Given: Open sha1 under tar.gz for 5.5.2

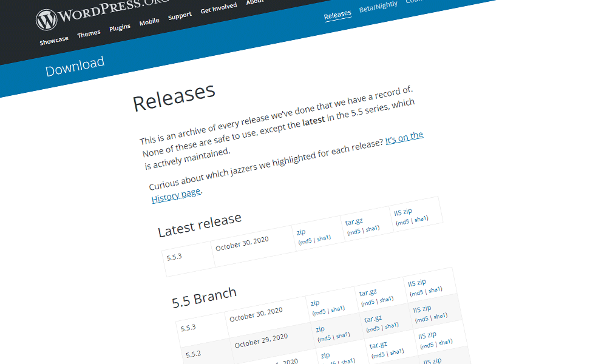Looking at the screenshot, I should (390, 325).
